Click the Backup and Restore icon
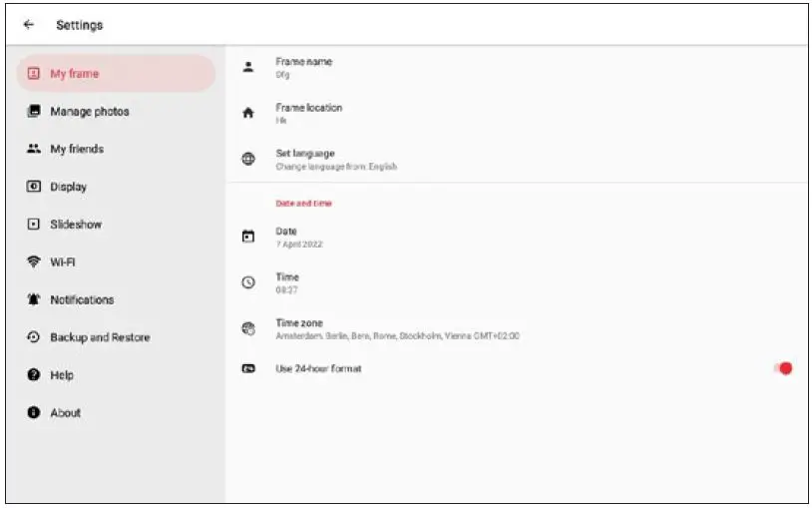 pyautogui.click(x=33, y=337)
